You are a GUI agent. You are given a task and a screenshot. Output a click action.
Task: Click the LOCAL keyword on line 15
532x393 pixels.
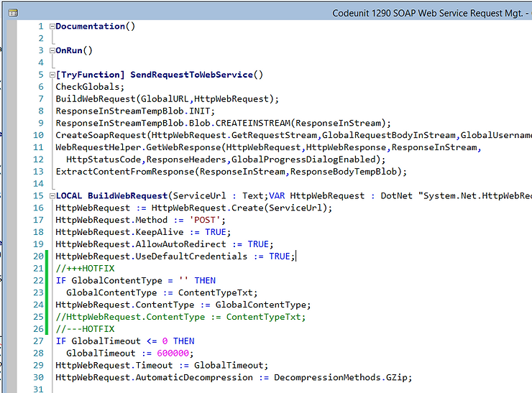point(70,196)
